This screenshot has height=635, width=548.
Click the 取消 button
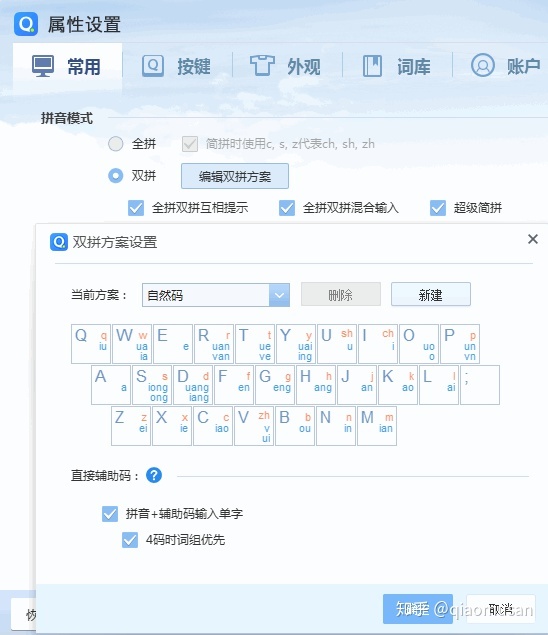point(501,609)
